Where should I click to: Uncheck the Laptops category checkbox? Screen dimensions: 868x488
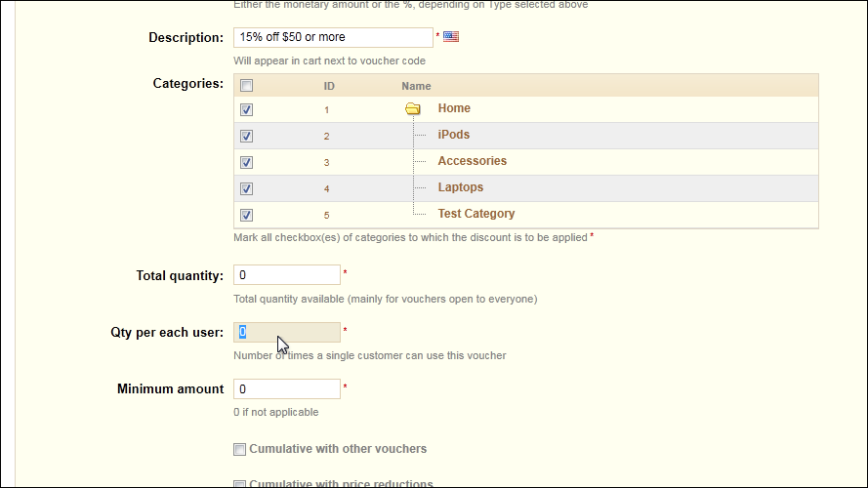coord(246,188)
